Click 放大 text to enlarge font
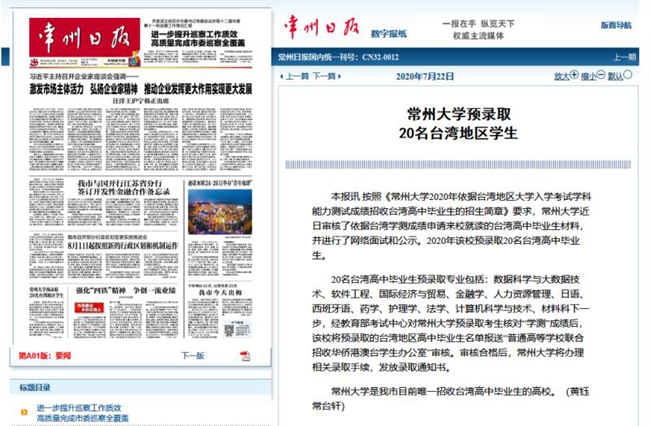The height and width of the screenshot is (426, 650). pyautogui.click(x=563, y=76)
